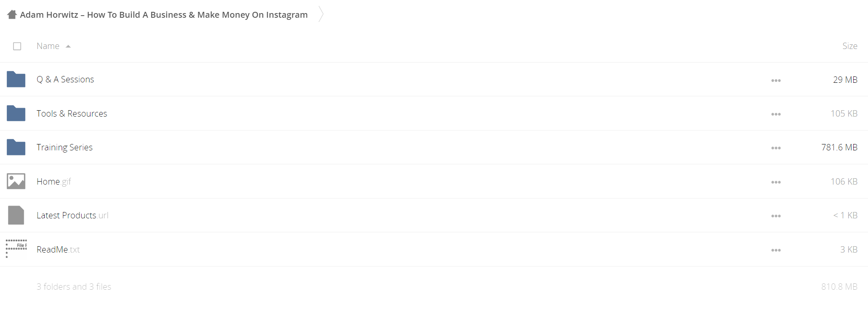The height and width of the screenshot is (310, 868).
Task: Sort files by the Name column
Action: pyautogui.click(x=48, y=46)
